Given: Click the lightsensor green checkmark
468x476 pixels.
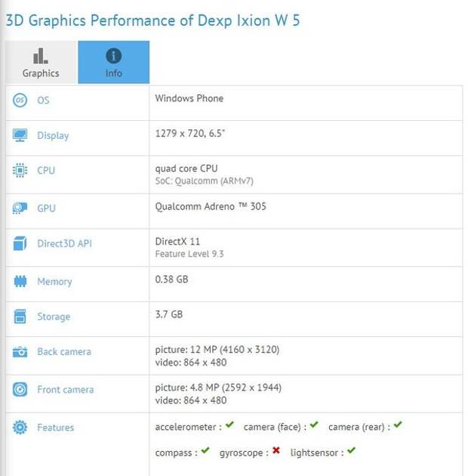Looking at the screenshot, I should click(x=351, y=450).
